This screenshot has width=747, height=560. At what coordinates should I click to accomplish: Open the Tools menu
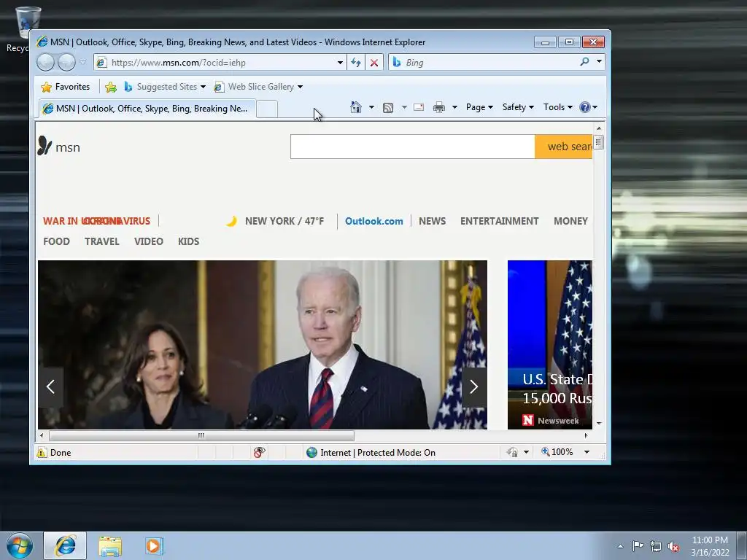(558, 107)
